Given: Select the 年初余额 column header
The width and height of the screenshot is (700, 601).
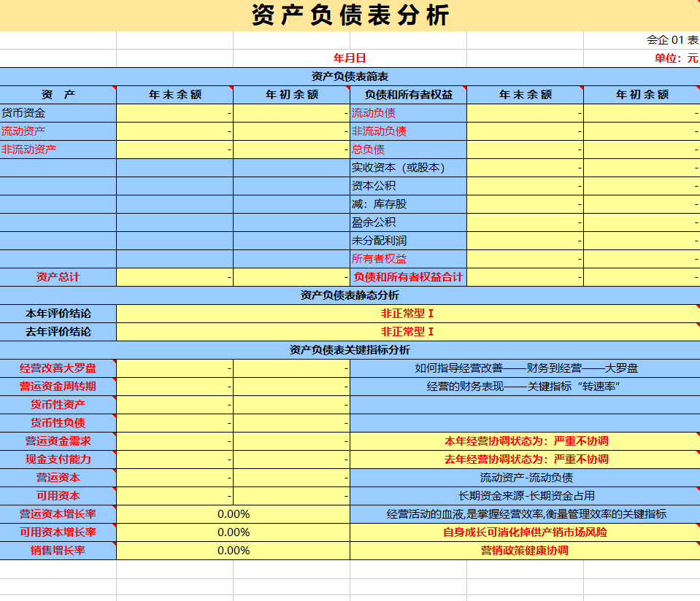Looking at the screenshot, I should pyautogui.click(x=291, y=93).
